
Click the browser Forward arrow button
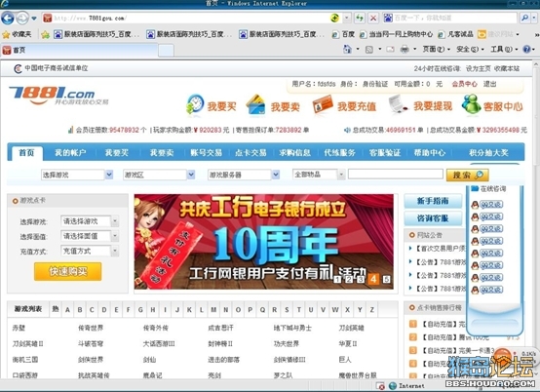pyautogui.click(x=22, y=18)
